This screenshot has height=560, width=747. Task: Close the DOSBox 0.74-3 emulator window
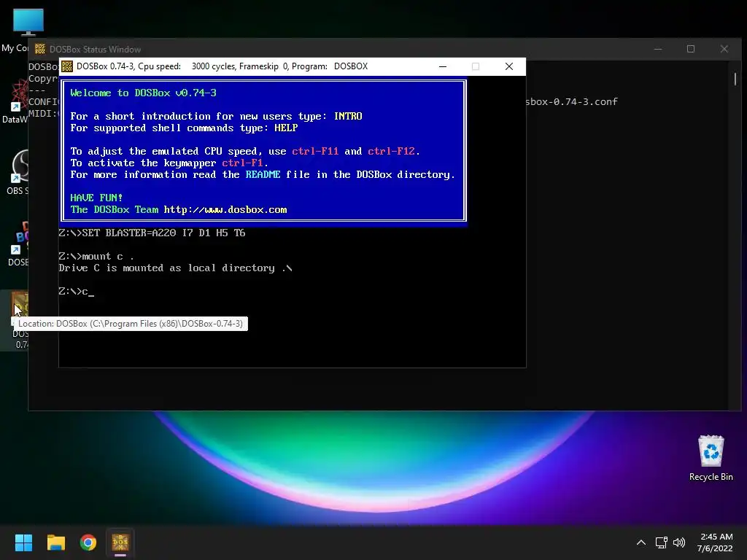[x=508, y=66]
